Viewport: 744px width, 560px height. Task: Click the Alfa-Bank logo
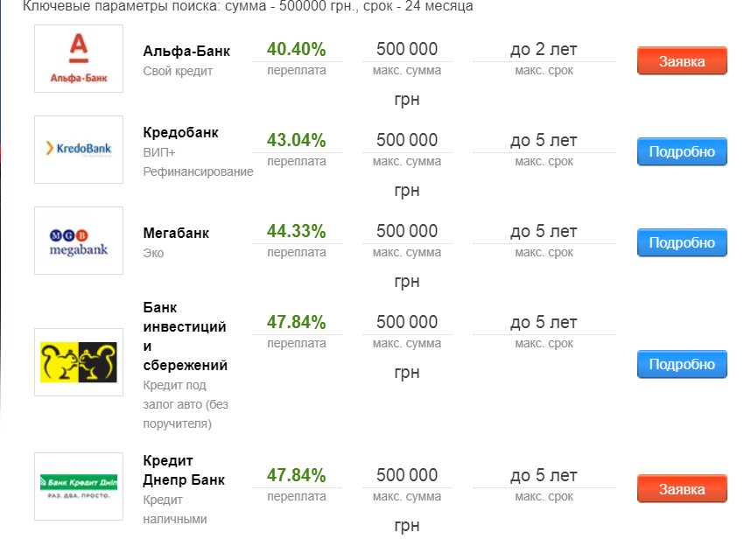(79, 59)
